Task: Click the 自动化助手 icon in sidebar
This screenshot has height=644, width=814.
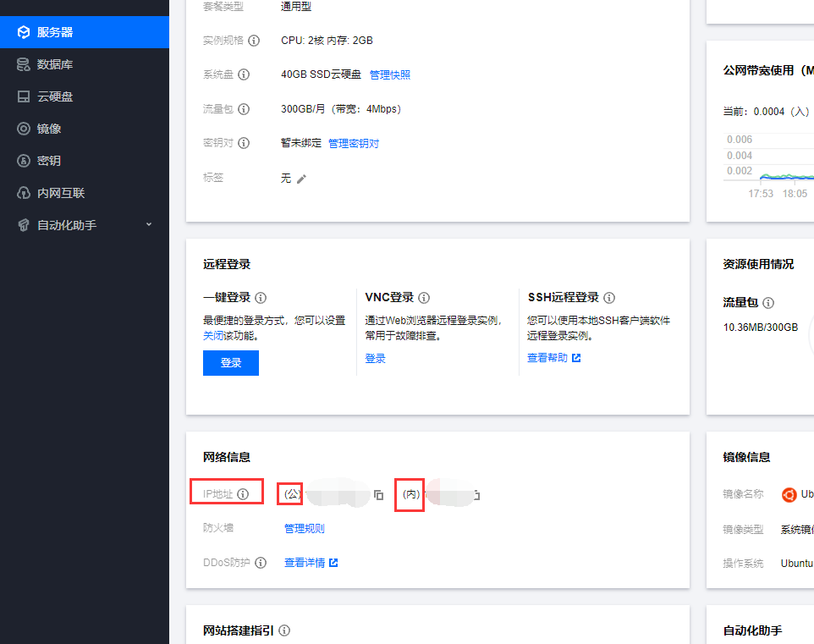Action: point(24,225)
